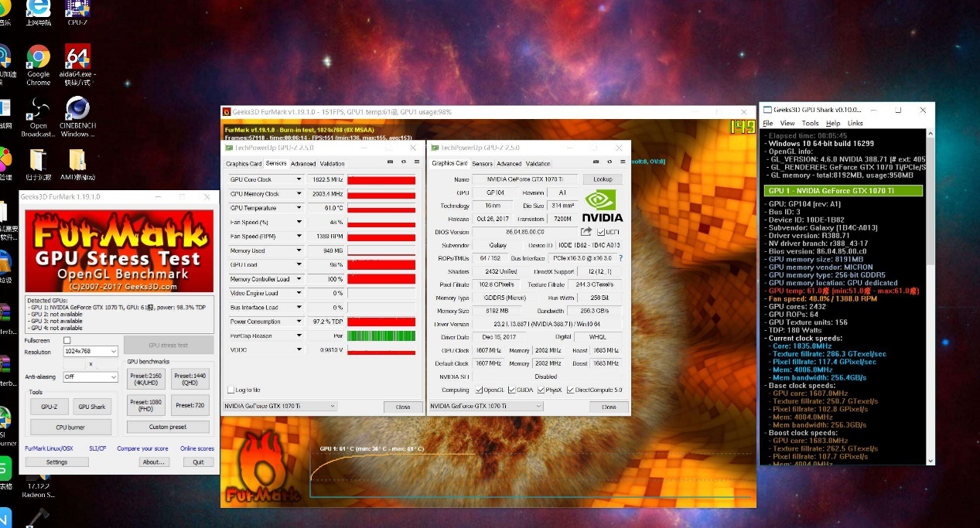Click the GPU Shark tool button in FurMark
This screenshot has height=528, width=980.
(92, 407)
